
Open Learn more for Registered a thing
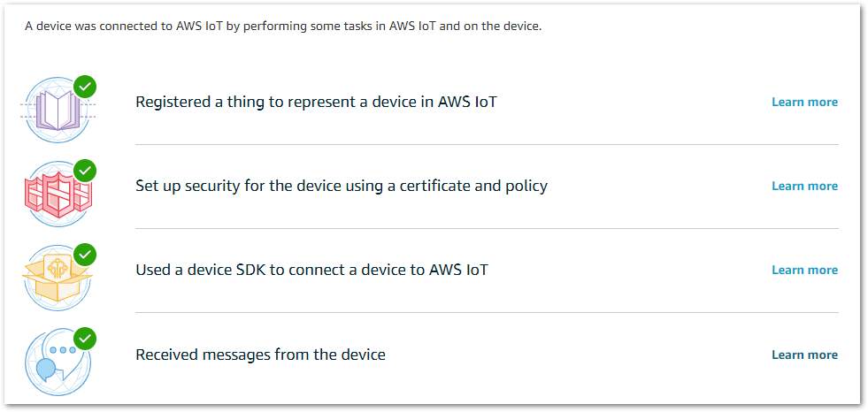pyautogui.click(x=804, y=103)
